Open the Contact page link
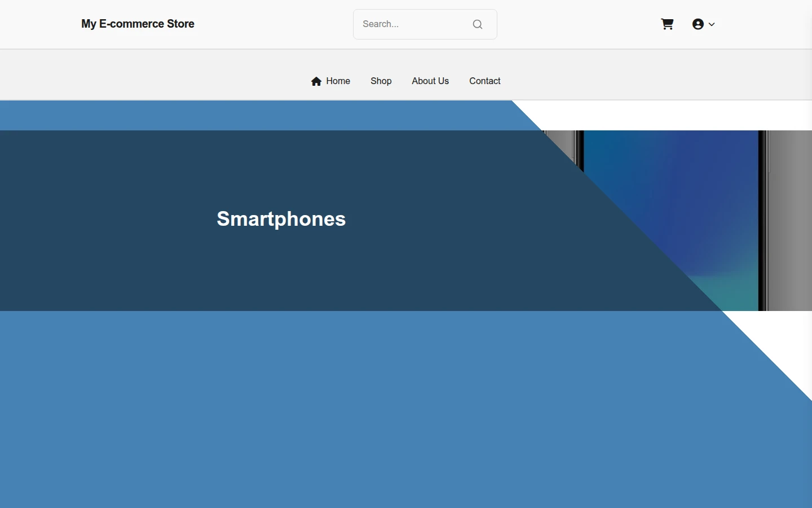Viewport: 812px width, 508px height. [x=485, y=81]
